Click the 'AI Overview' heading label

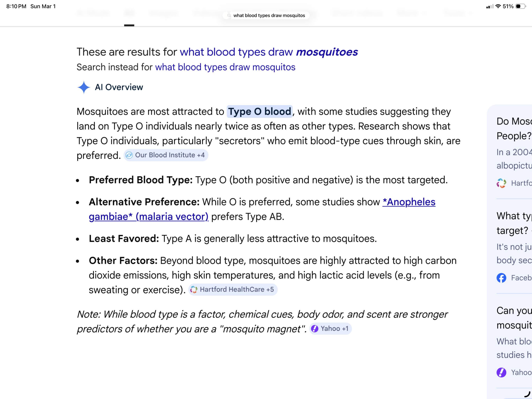tap(119, 87)
